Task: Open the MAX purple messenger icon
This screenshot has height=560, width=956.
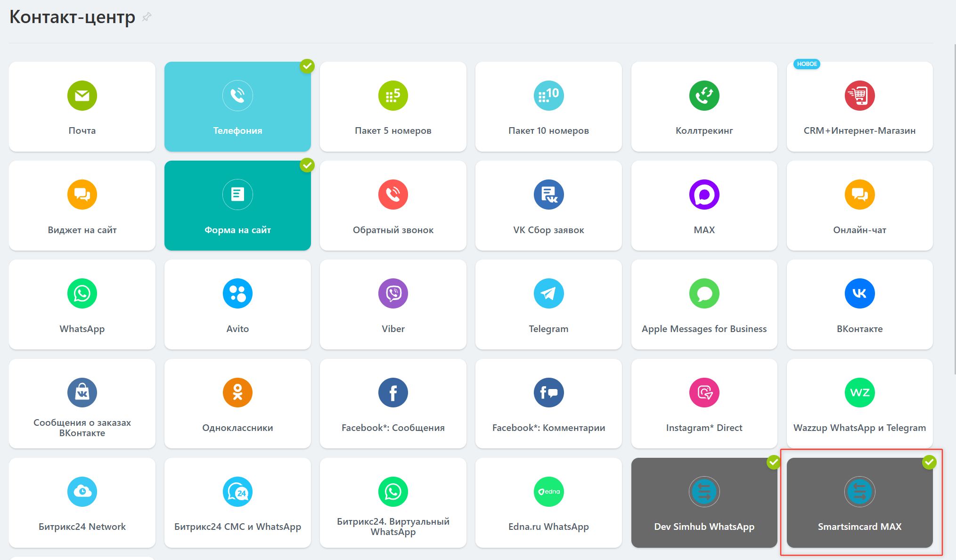Action: [704, 195]
